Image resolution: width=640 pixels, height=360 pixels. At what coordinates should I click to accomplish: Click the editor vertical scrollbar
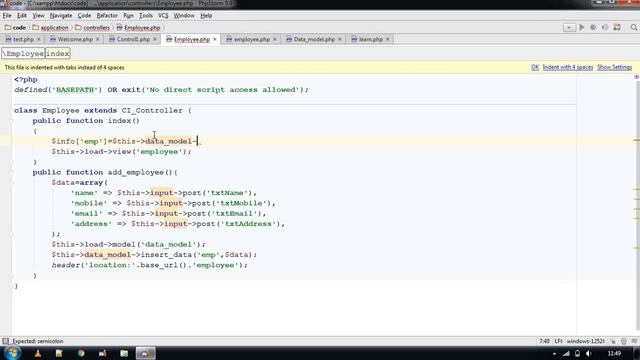point(637,204)
